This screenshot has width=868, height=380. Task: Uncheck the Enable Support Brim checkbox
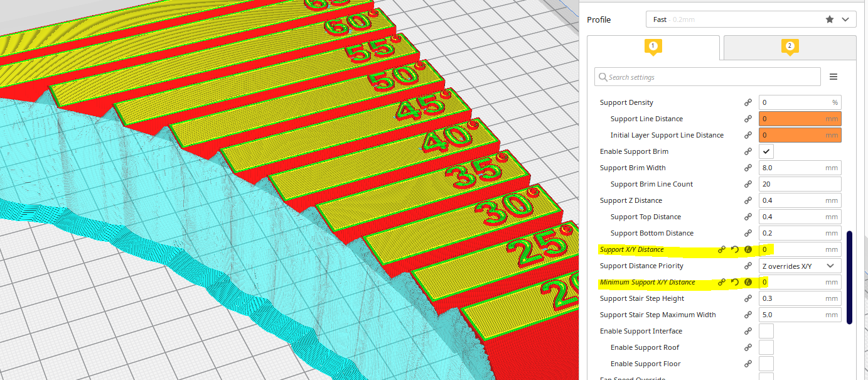766,151
